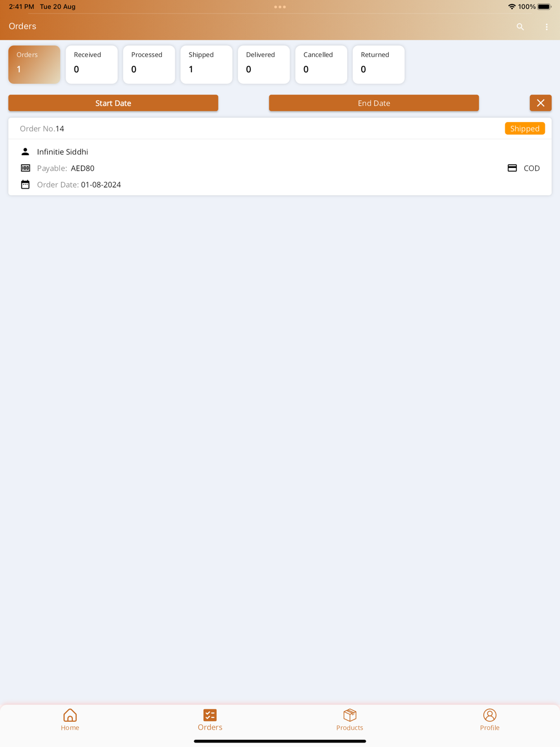Go to Home tab
560x747 pixels.
(70, 720)
